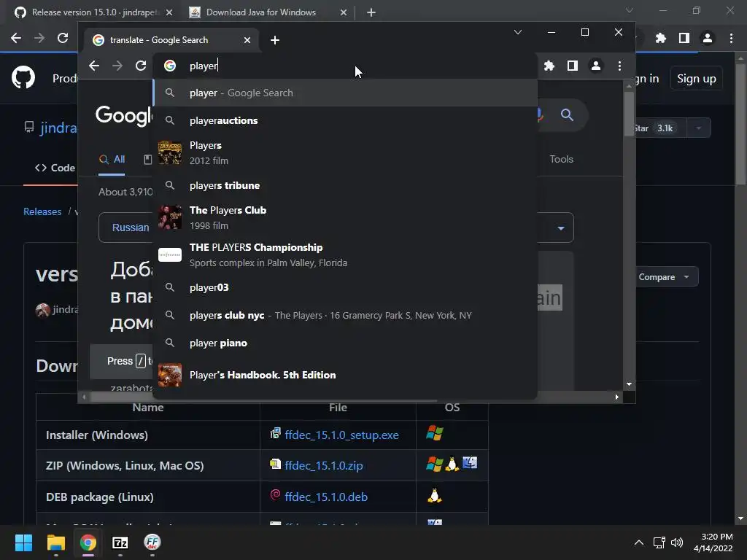747x560 pixels.
Task: Open the Compare dropdown on GitHub
Action: (x=664, y=276)
